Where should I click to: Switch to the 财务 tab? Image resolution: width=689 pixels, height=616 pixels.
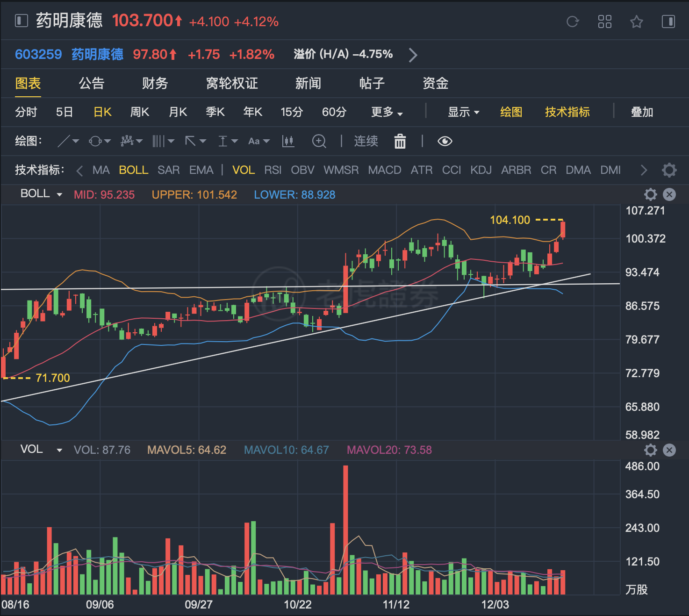click(x=155, y=83)
